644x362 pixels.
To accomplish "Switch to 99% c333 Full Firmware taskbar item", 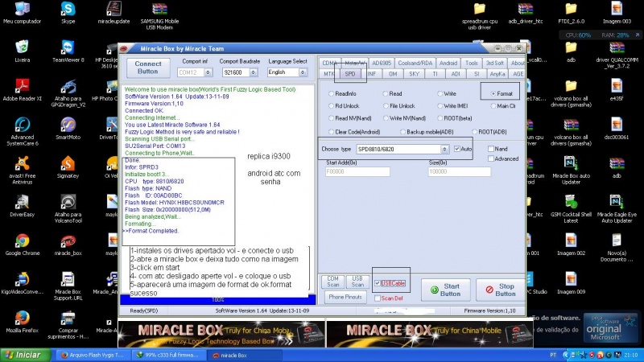I will coord(169,356).
